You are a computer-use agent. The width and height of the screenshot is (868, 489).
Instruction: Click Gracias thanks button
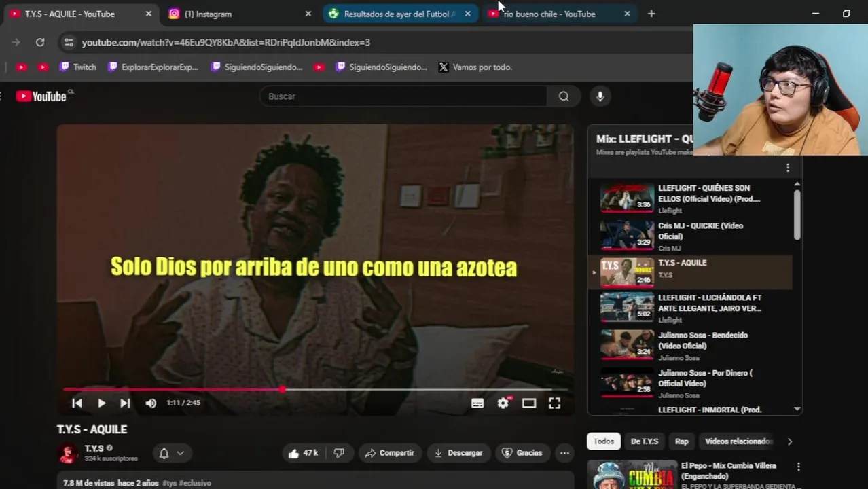point(522,453)
